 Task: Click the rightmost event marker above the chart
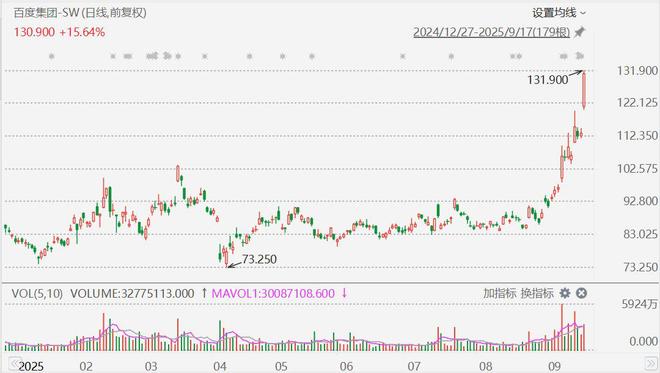click(580, 56)
